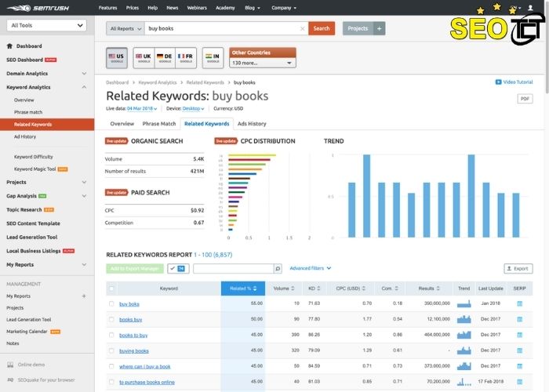This screenshot has height=392, width=549.
Task: Open Keyword Magic Tool in sidebar
Action: coord(35,169)
